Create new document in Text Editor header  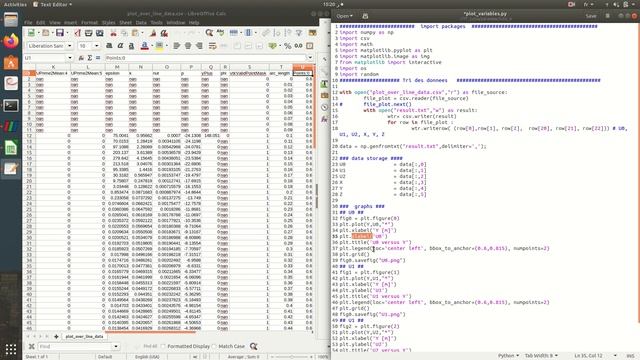tap(365, 16)
